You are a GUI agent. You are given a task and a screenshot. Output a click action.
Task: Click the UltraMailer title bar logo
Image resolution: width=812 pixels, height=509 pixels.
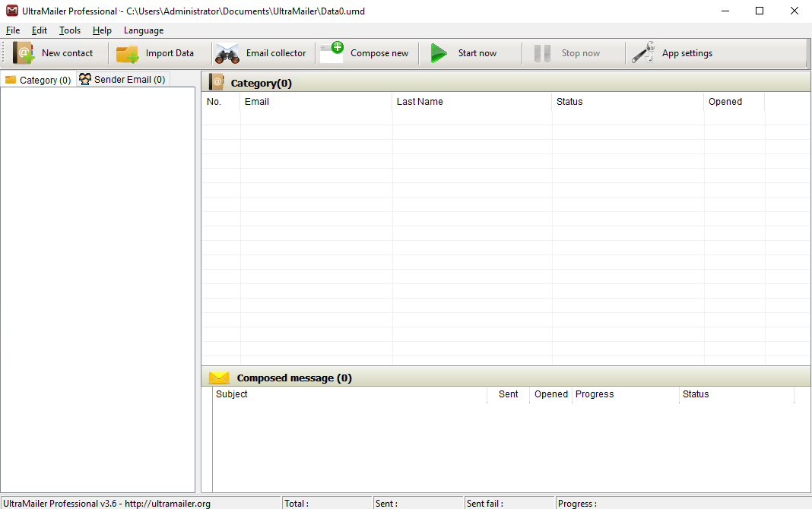pyautogui.click(x=11, y=11)
